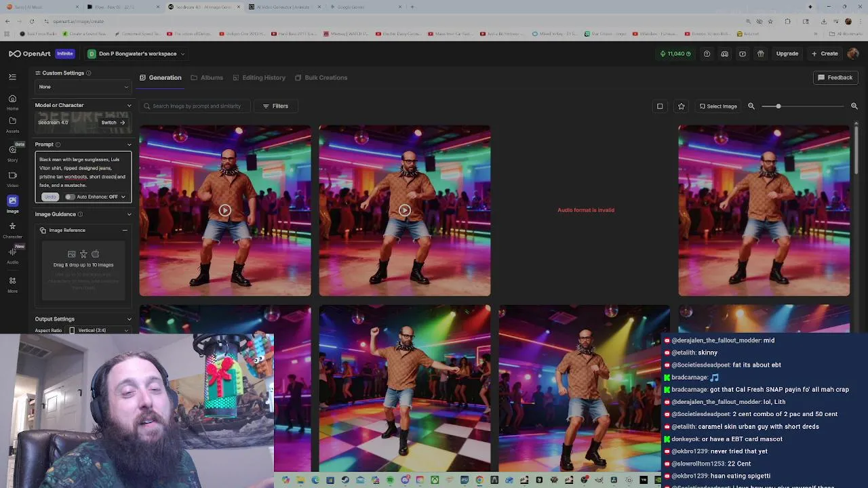Click the Select Image button
868x488 pixels.
point(718,106)
